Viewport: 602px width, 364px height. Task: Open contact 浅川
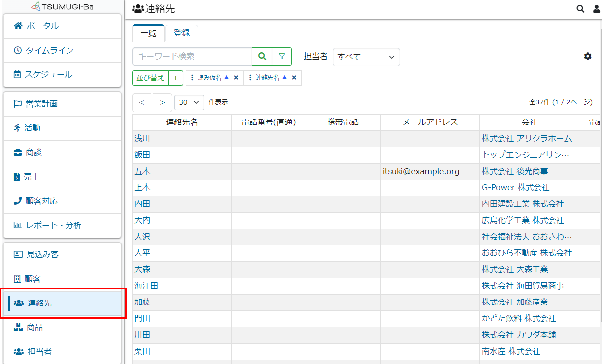click(x=142, y=139)
